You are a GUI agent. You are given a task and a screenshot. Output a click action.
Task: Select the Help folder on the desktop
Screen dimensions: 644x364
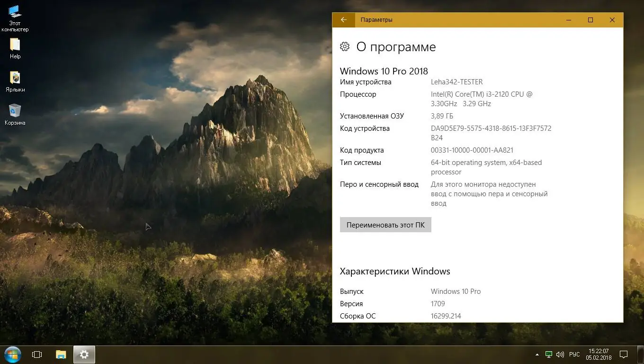tap(15, 48)
